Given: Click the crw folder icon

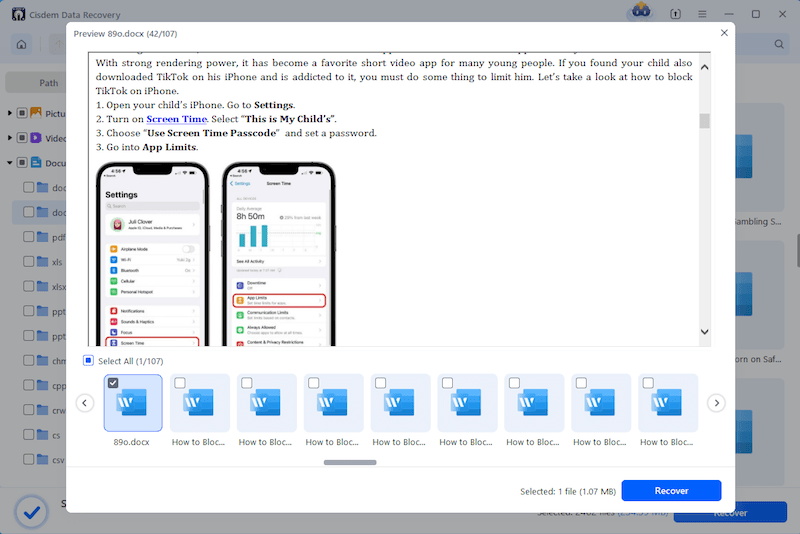Looking at the screenshot, I should [43, 410].
